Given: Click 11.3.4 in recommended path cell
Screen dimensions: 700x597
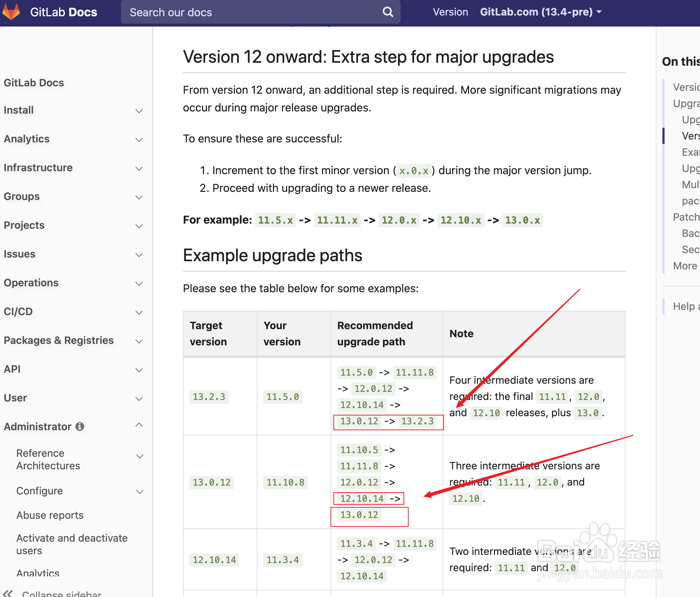Looking at the screenshot, I should click(356, 543).
